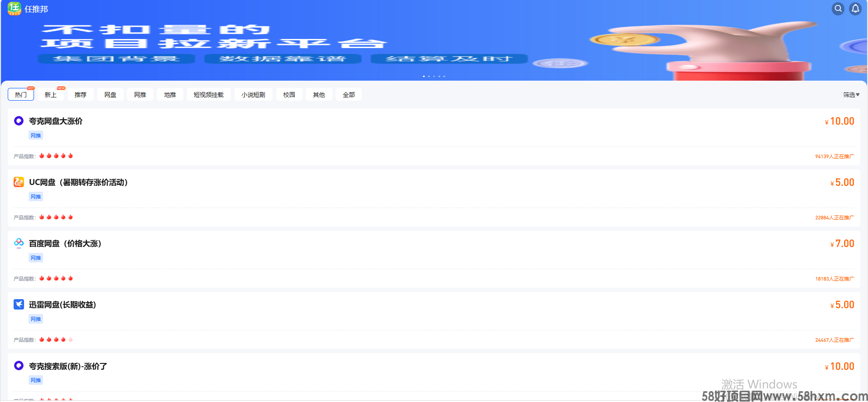Click flame rating of 百度网盘

coord(56,278)
